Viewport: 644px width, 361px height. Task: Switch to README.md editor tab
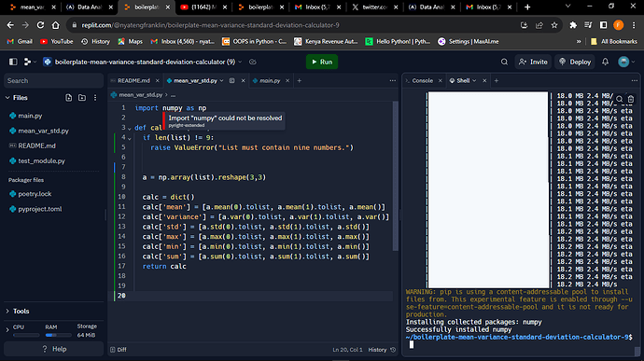coord(133,81)
